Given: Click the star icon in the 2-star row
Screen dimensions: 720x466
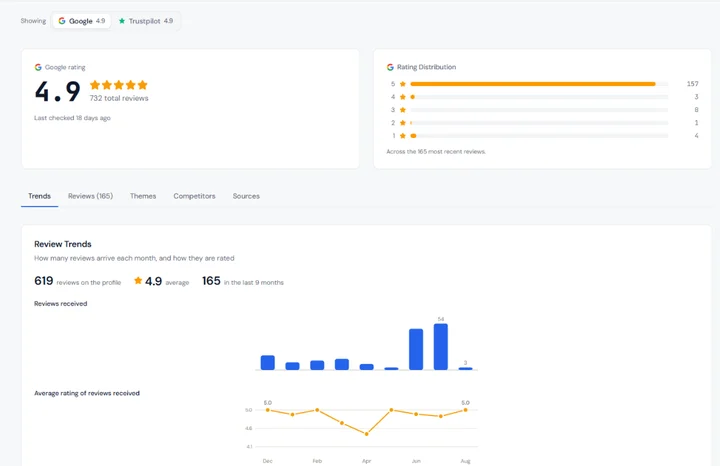Looking at the screenshot, I should 403,123.
